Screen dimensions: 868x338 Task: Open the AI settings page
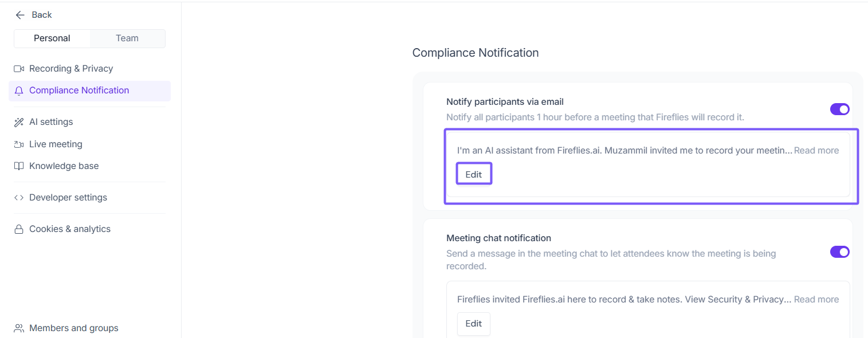[51, 122]
